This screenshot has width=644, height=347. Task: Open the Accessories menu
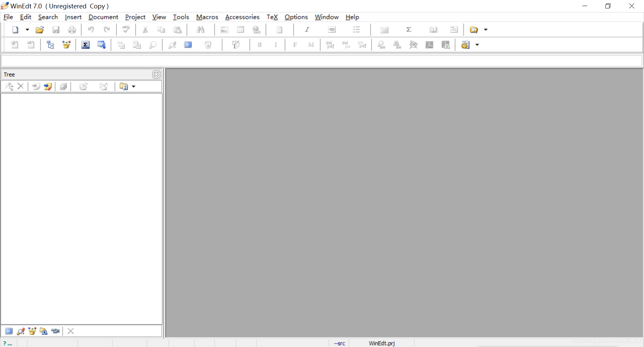tap(243, 17)
